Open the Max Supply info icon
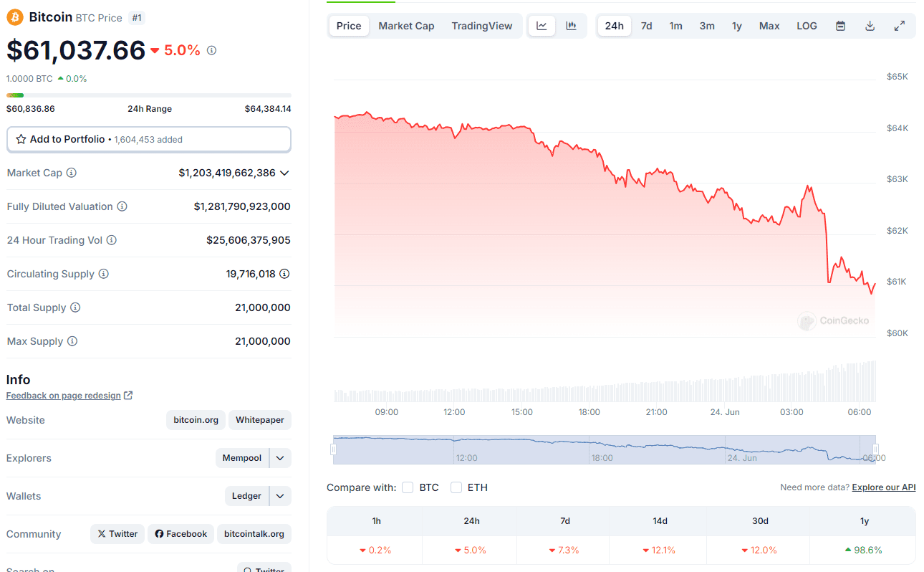This screenshot has height=572, width=924. [x=72, y=341]
